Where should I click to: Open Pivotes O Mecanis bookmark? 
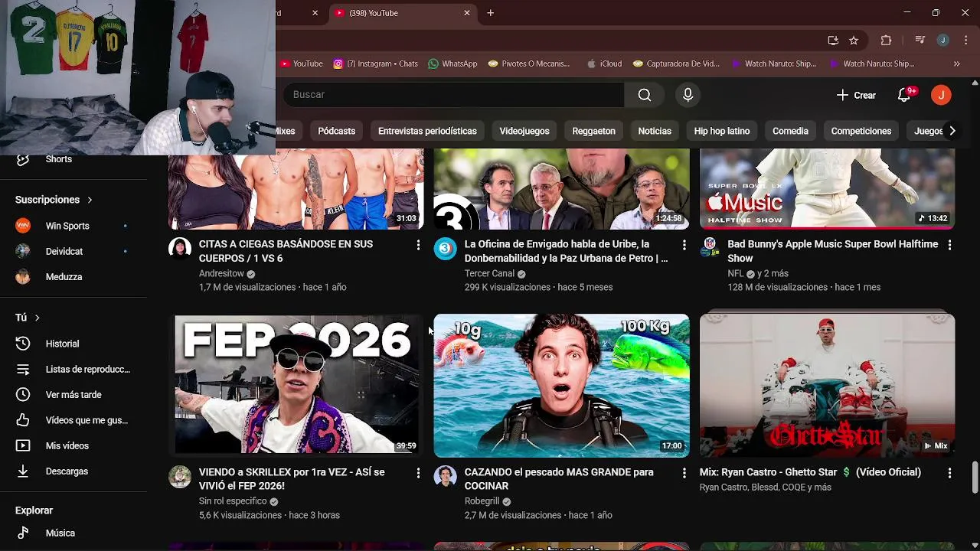coord(529,64)
